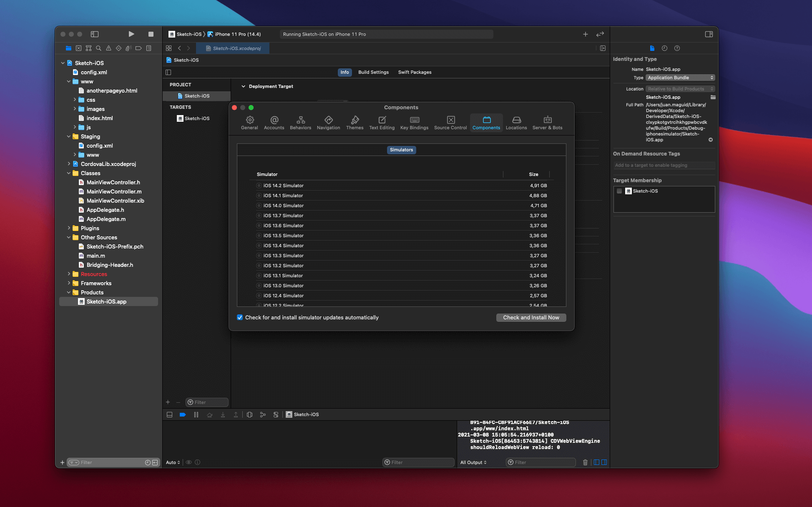This screenshot has height=507, width=812.
Task: Toggle variables view pane button
Action: click(x=596, y=462)
